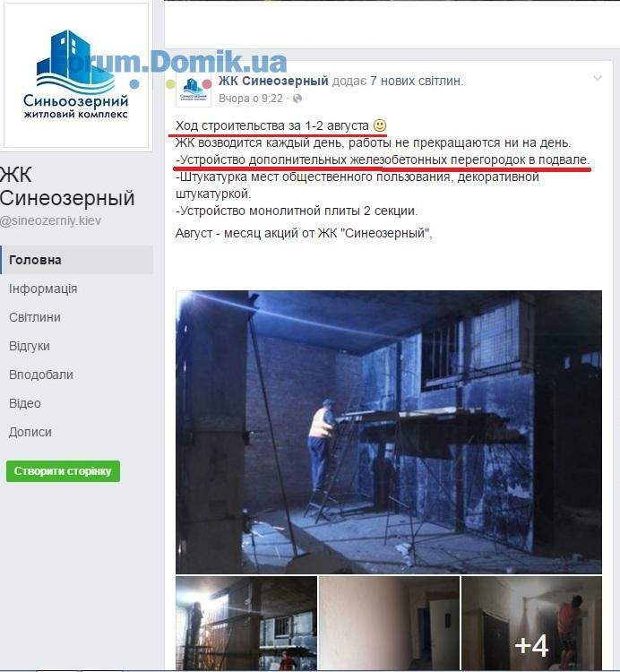Click the smiley emoji in post text
The image size is (620, 672).
380,125
